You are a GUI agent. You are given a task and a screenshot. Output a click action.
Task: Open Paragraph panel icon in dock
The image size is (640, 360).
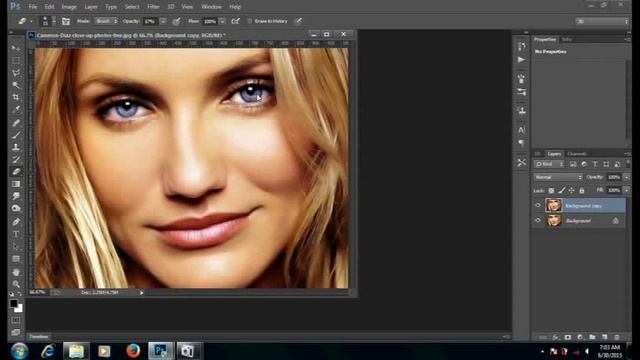pos(521,142)
